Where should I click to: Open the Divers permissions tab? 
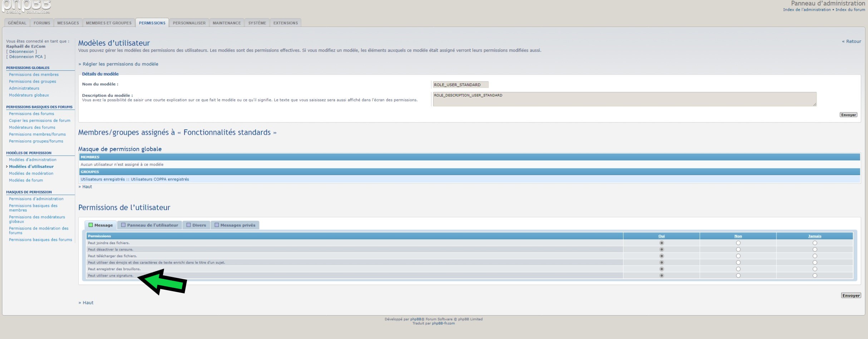196,225
